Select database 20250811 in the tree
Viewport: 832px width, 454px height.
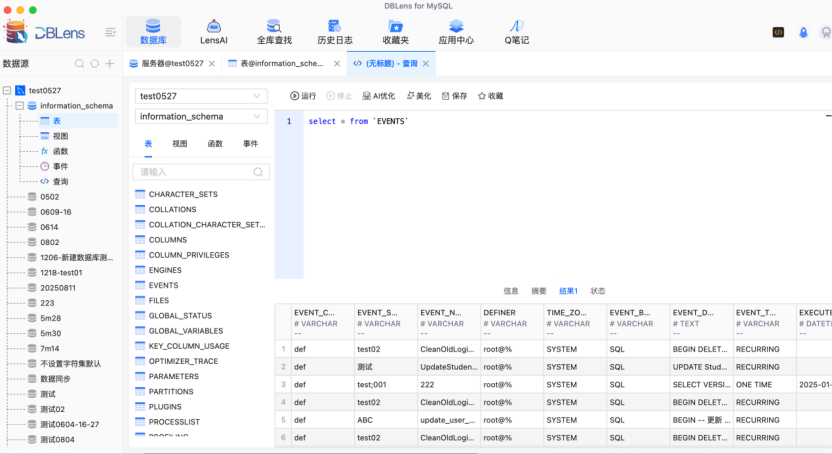click(58, 288)
